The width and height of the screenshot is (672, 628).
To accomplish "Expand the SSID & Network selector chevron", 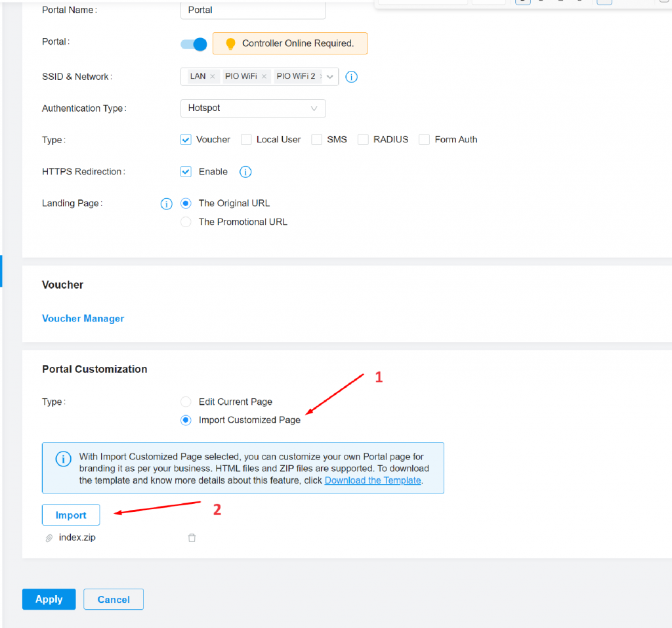I will (x=330, y=76).
